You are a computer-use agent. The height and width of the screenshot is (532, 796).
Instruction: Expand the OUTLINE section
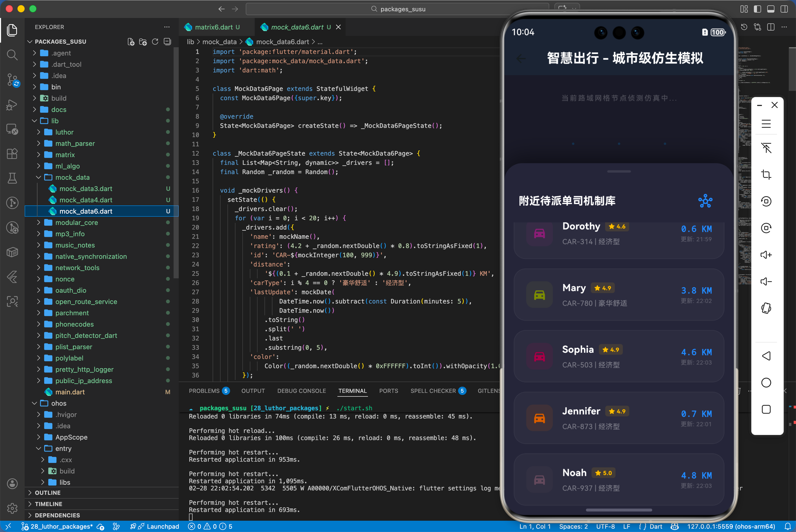click(x=48, y=493)
